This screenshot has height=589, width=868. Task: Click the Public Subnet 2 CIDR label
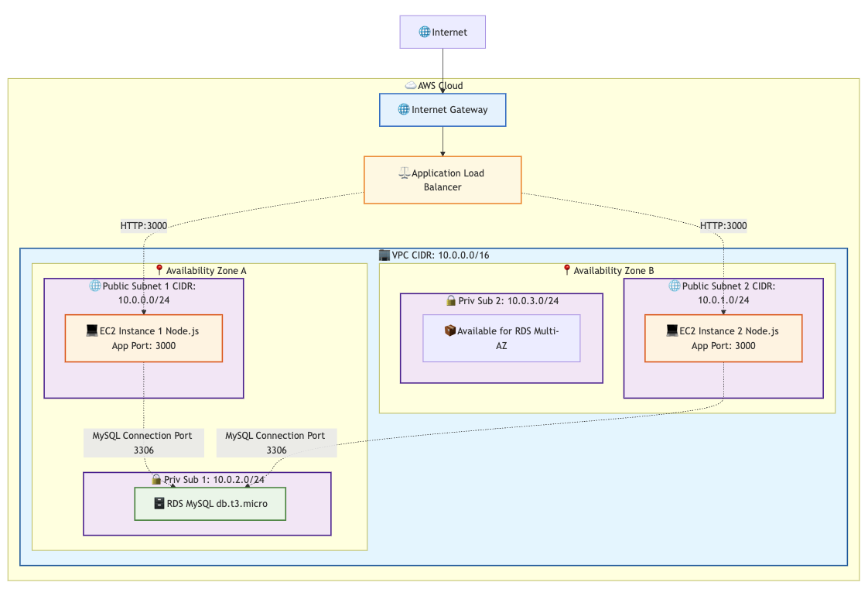723,293
